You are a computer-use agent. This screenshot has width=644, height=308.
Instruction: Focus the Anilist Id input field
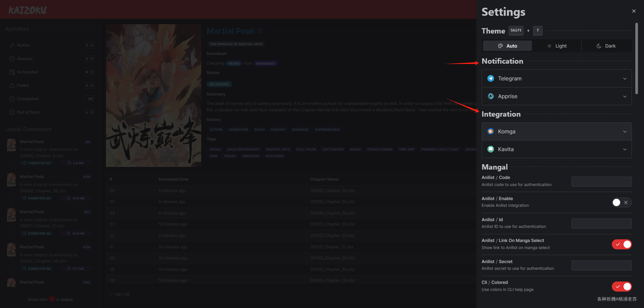click(x=602, y=224)
